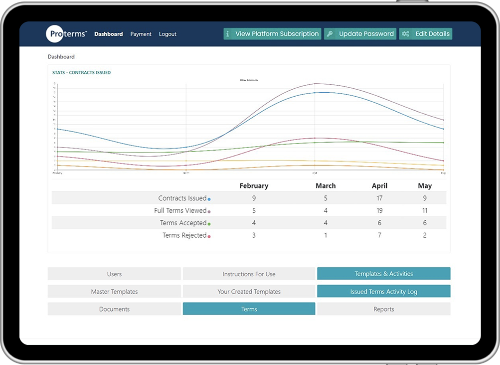Select Logout in the top navigation
Image resolution: width=500 pixels, height=365 pixels.
tap(167, 34)
